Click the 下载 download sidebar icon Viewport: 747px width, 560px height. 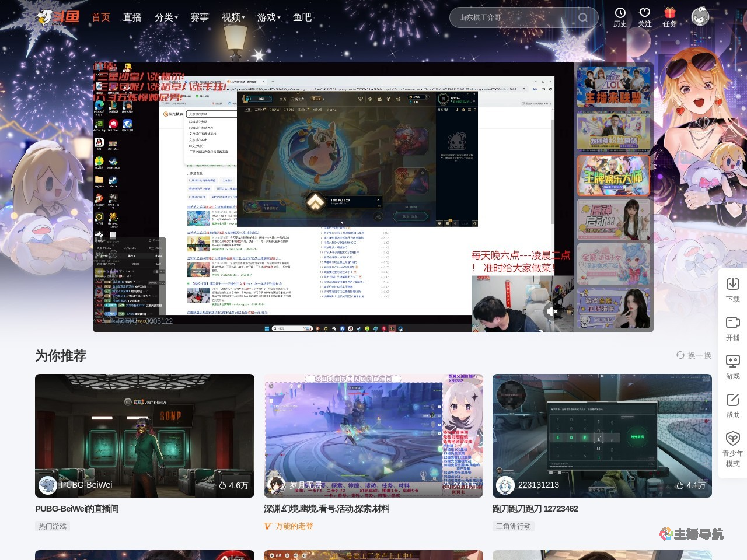(x=732, y=284)
